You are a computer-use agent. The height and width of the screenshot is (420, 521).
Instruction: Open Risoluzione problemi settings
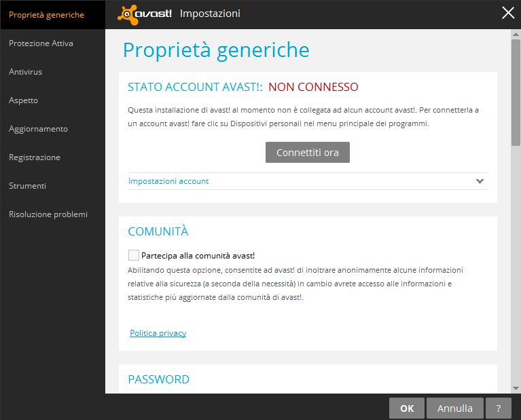[48, 214]
